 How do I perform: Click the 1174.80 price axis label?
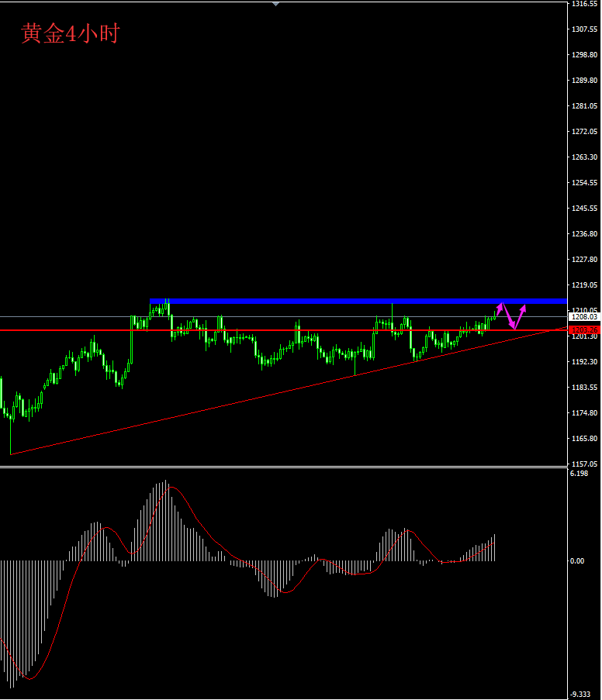pos(585,413)
